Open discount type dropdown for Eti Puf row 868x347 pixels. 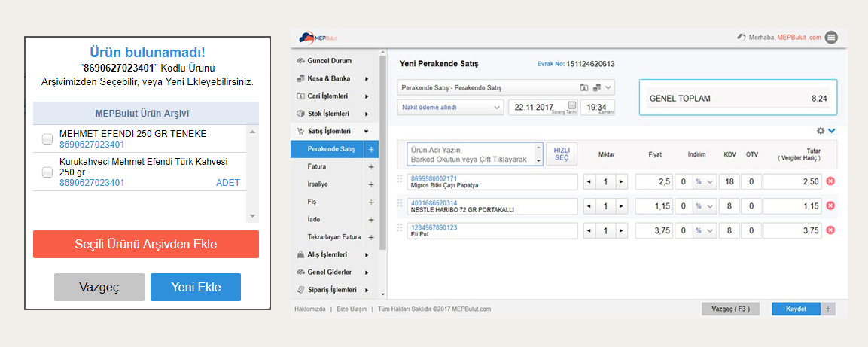(704, 230)
